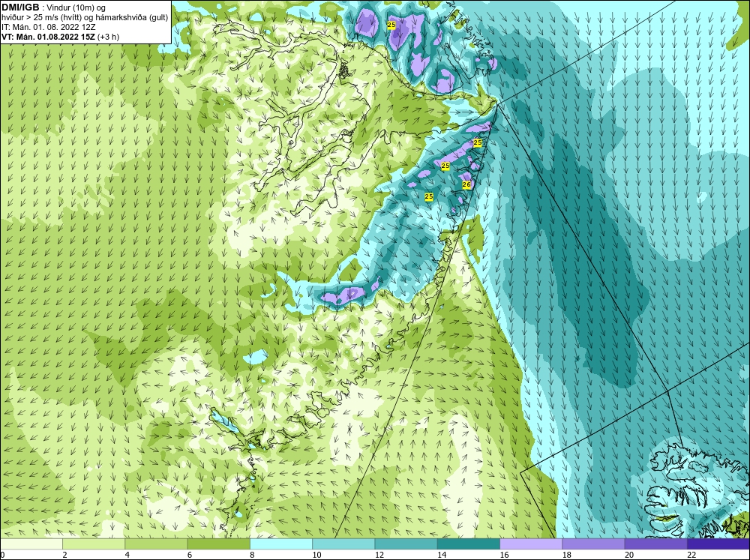Click the DMI/IGB title text

(x=20, y=7)
